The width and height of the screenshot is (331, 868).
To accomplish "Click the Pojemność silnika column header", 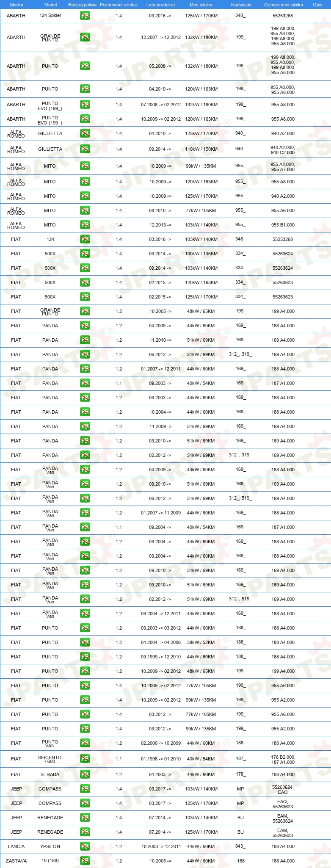I will pos(119,5).
